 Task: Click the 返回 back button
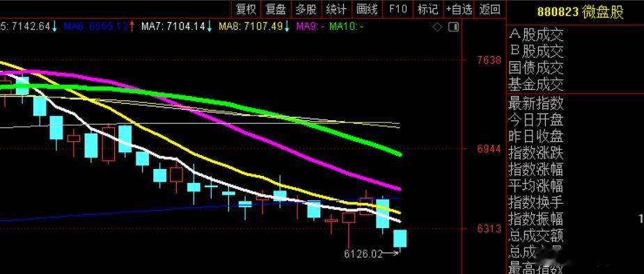pos(490,9)
